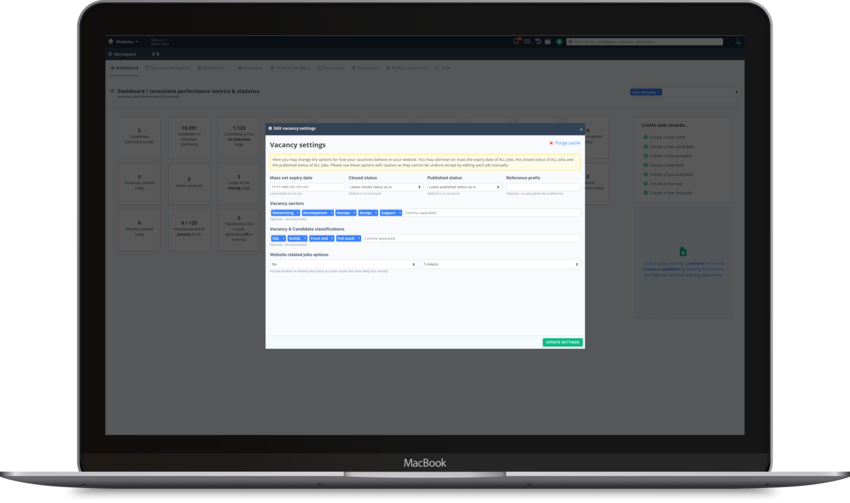The width and height of the screenshot is (850, 503).
Task: Click the Reference prefix input field
Action: coord(543,187)
